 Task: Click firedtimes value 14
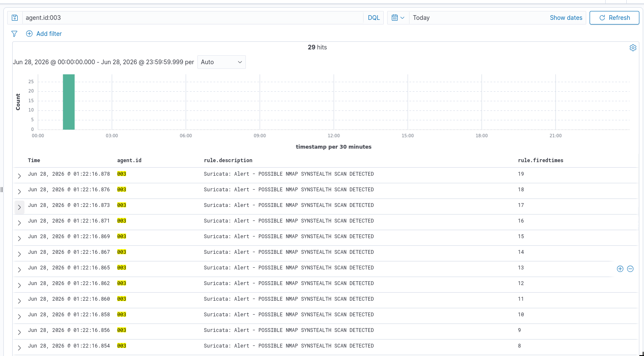[x=521, y=252]
